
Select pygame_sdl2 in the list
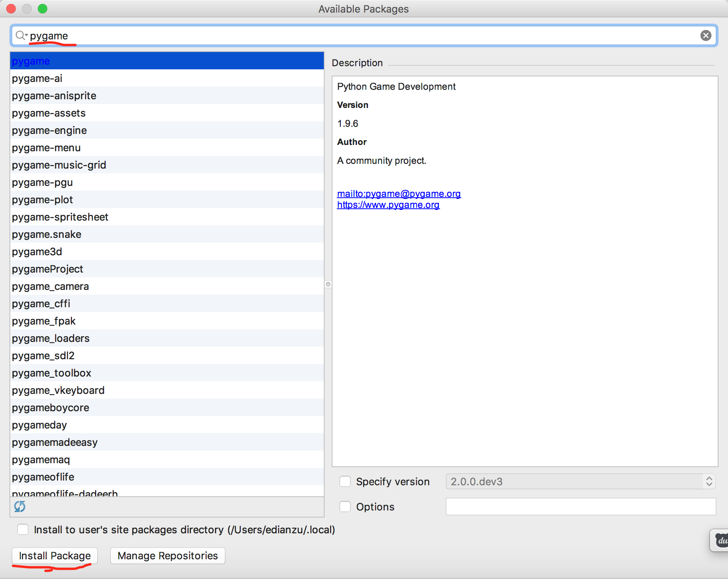(167, 356)
